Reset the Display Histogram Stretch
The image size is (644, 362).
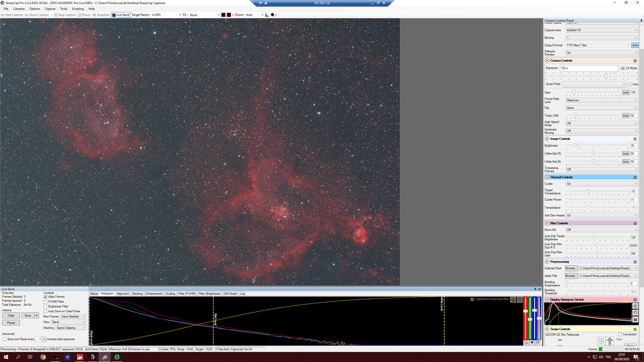[x=635, y=313]
